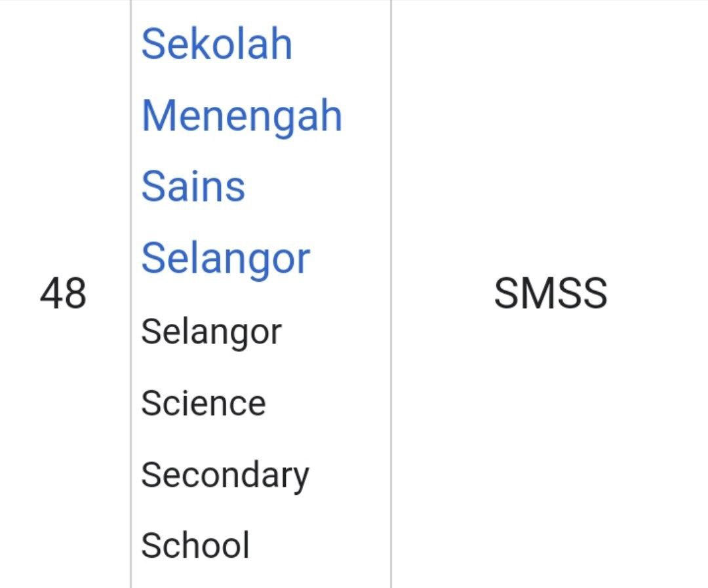
Task: Click empty space below SMSS in its cell
Action: [x=550, y=459]
